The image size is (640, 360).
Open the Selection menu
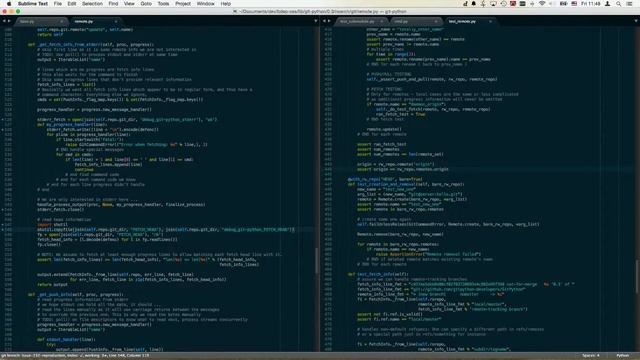coord(92,4)
